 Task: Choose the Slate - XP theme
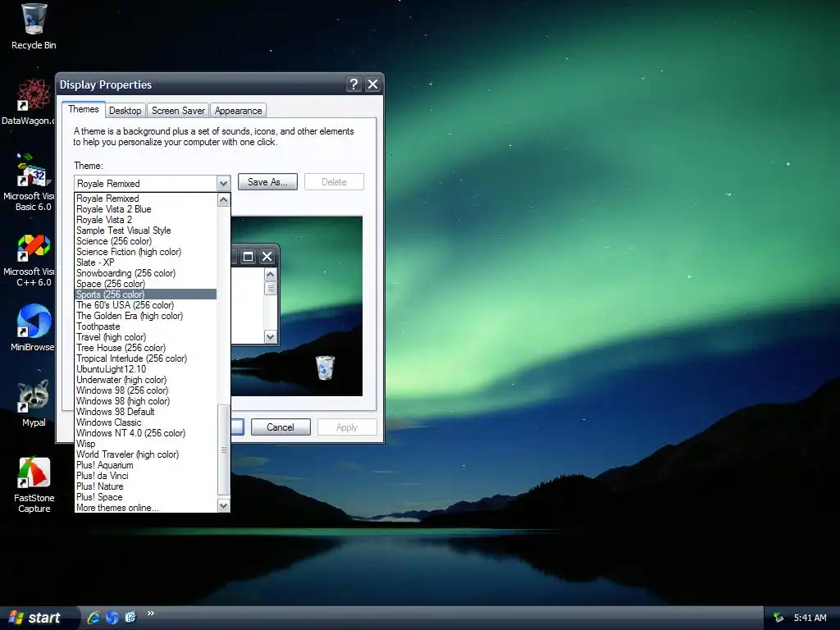coord(146,262)
